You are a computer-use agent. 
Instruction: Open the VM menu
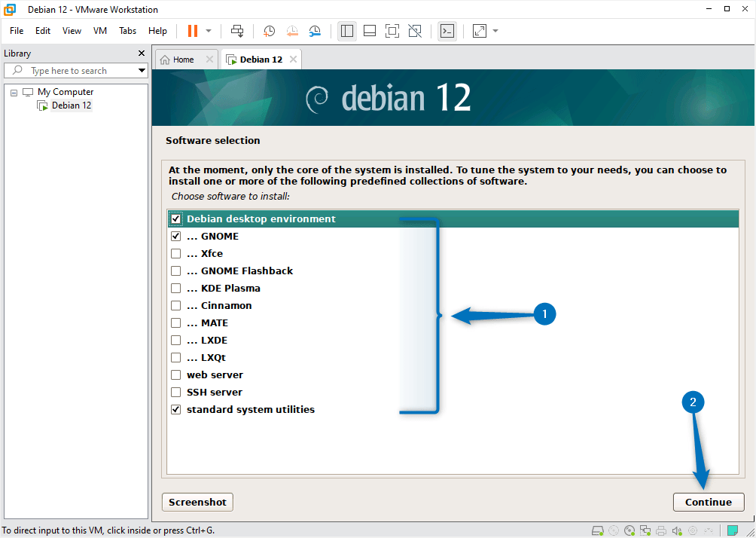[99, 31]
